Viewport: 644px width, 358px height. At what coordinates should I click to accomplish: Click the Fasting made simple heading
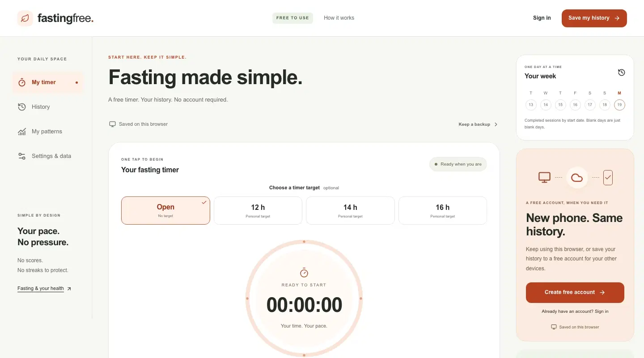tap(206, 77)
